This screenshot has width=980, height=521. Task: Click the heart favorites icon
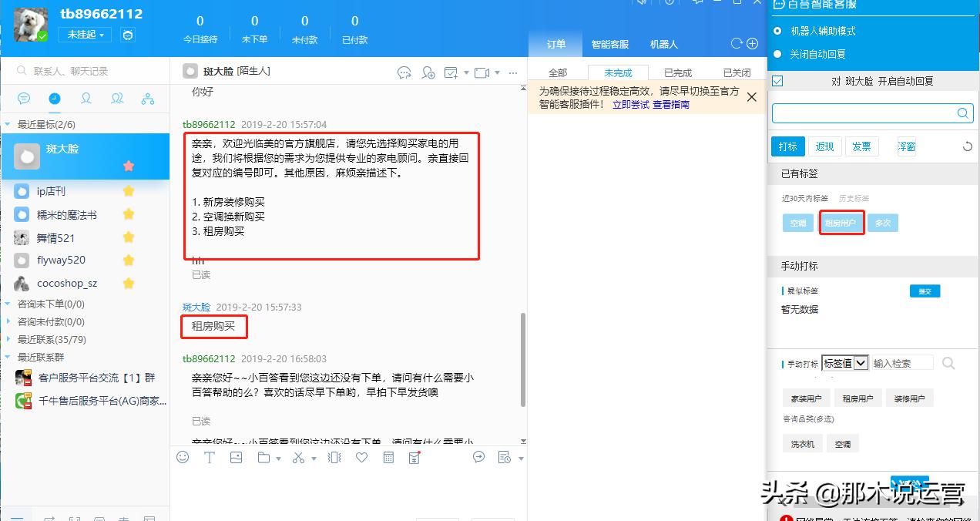coord(360,457)
